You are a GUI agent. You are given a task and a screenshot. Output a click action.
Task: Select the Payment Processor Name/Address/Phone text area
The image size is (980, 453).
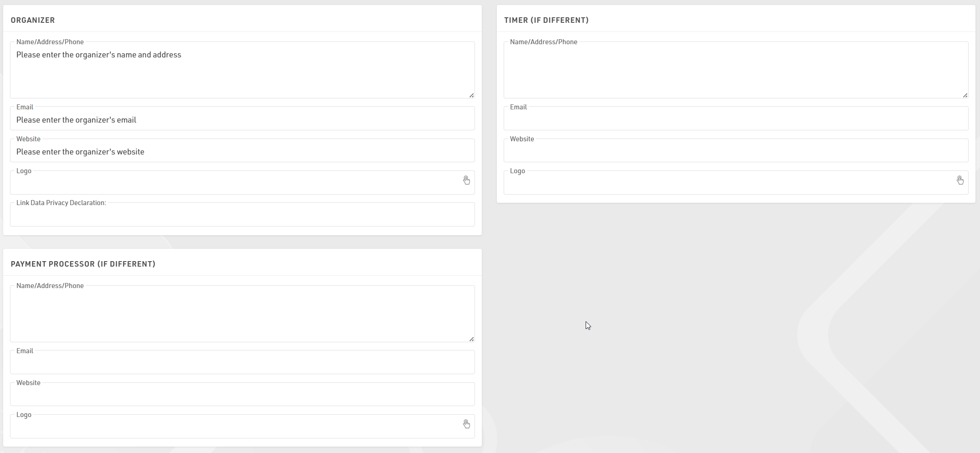click(x=241, y=314)
